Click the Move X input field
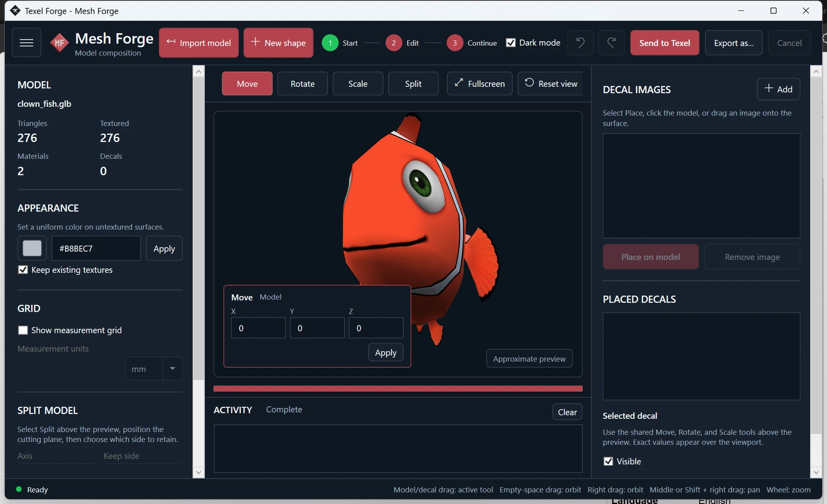Screen dimensions: 827x504 [x=258, y=328]
